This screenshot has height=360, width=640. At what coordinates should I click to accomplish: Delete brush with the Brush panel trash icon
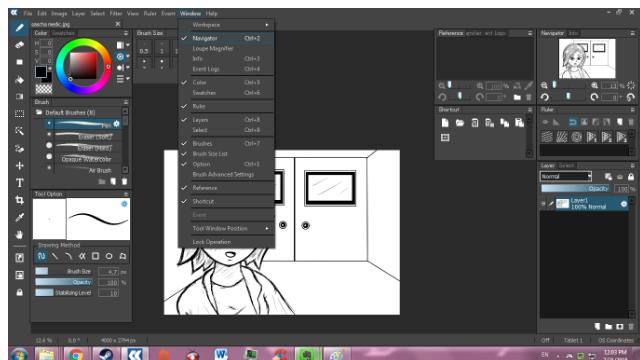point(124,182)
